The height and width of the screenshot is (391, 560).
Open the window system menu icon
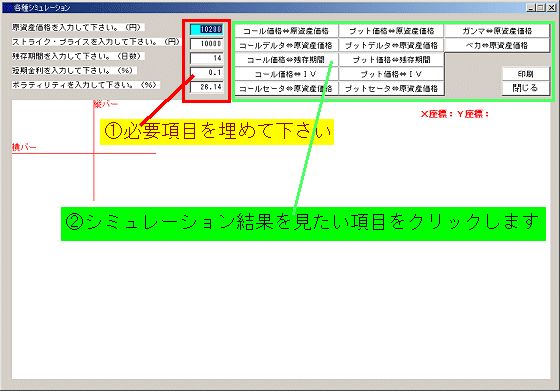(x=8, y=7)
